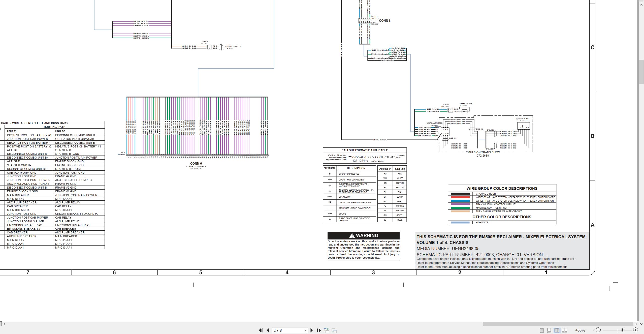This screenshot has width=644, height=334.
Task: Click WIRE GROUP COLOR DESCRIPTIONS heading
Action: pos(502,189)
